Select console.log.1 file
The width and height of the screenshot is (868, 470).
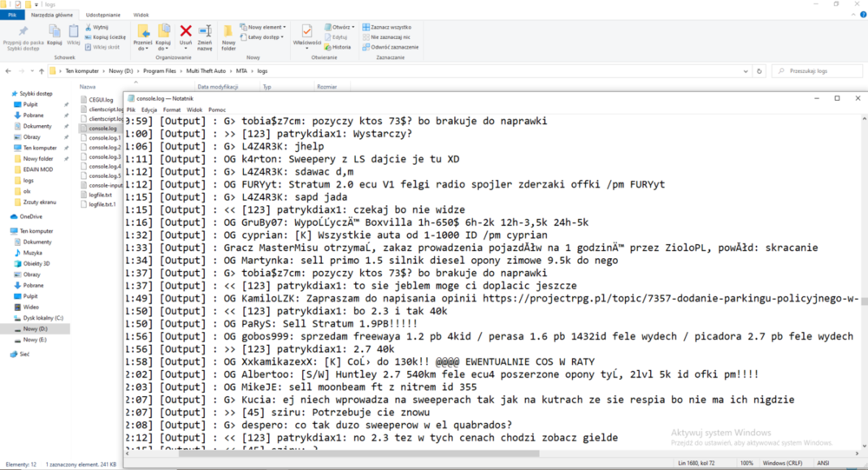105,138
